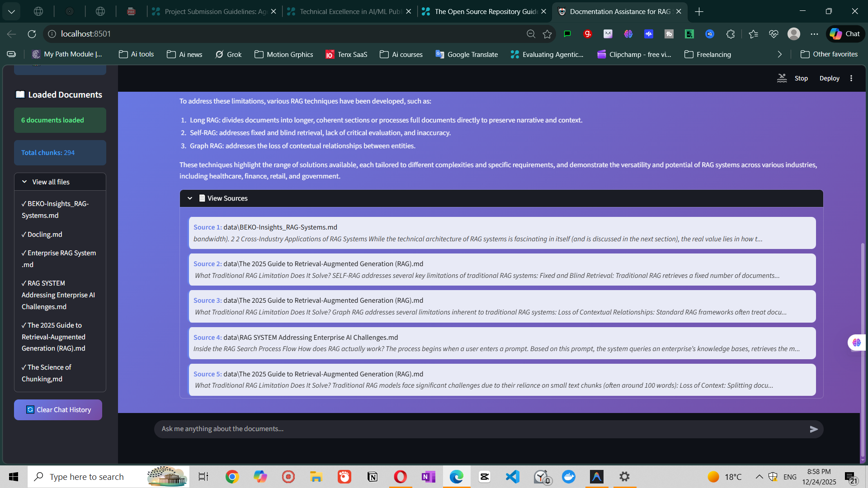Image resolution: width=868 pixels, height=488 pixels.
Task: Click the zoom magnifier in address bar
Action: click(x=531, y=34)
